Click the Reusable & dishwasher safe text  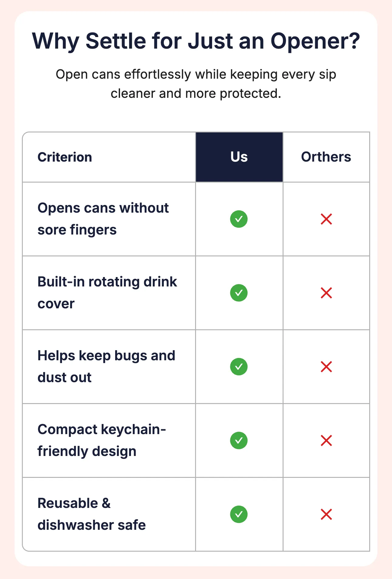(x=91, y=514)
